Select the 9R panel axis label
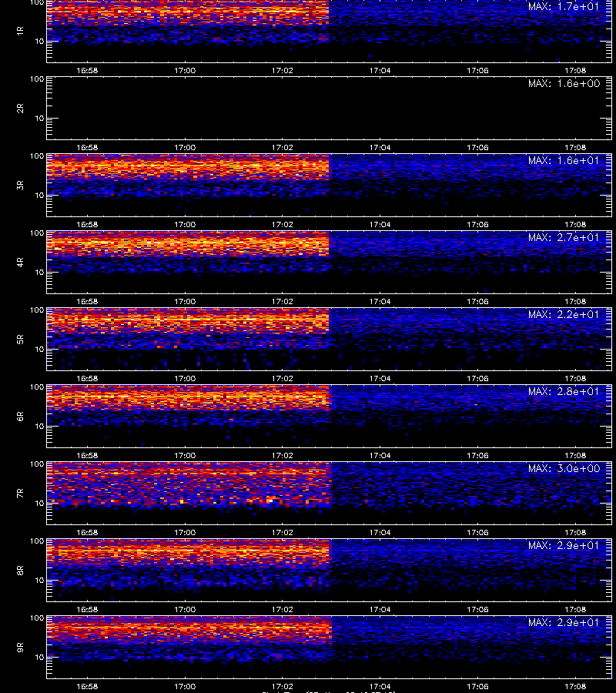The image size is (616, 693). pyautogui.click(x=20, y=647)
